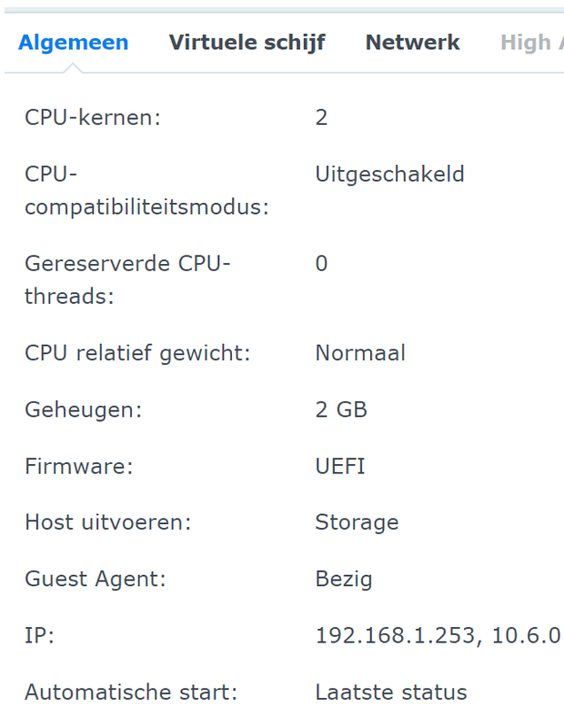Viewport: 564px width, 728px height.
Task: Click the Gereserveerde CPU-threads value 0
Action: point(320,264)
